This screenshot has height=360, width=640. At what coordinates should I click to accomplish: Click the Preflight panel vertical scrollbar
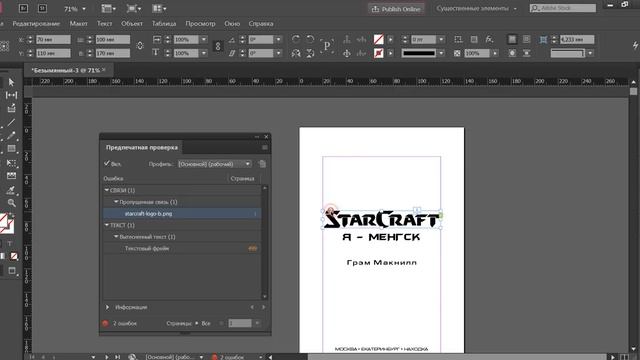(264, 242)
